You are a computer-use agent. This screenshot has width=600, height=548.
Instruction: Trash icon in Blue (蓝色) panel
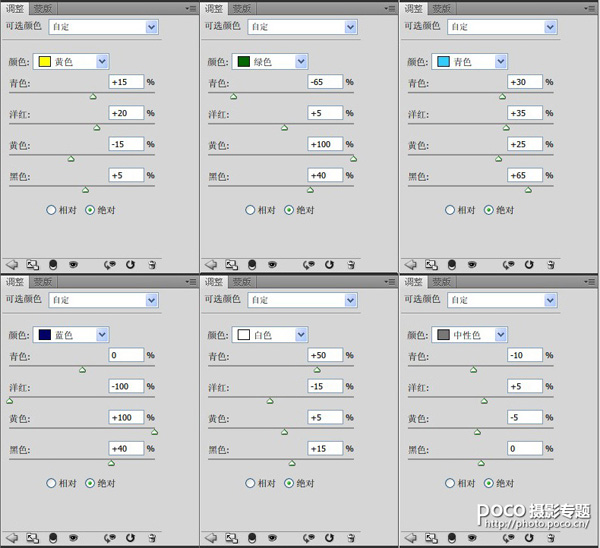[x=152, y=538]
